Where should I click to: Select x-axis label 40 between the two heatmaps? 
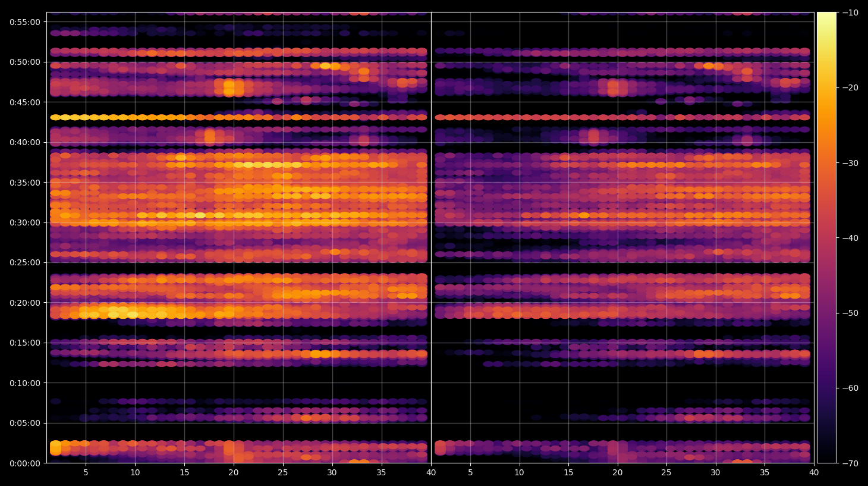[431, 473]
